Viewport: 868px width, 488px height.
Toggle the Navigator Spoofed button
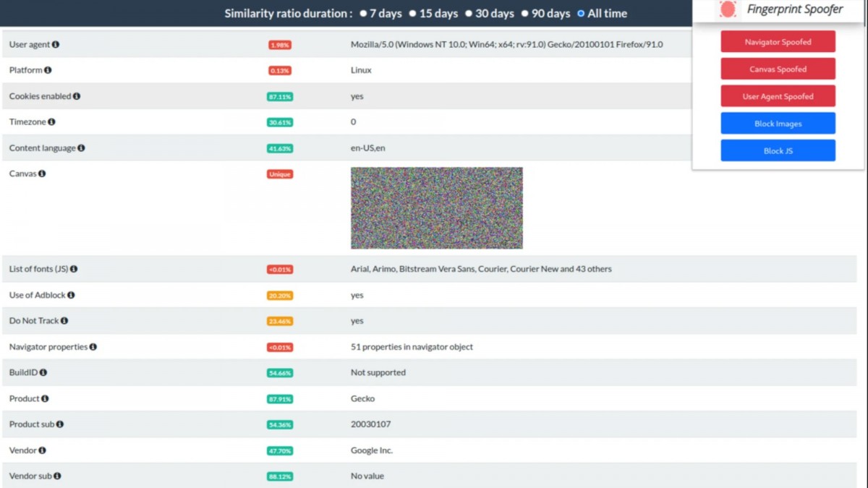tap(778, 42)
